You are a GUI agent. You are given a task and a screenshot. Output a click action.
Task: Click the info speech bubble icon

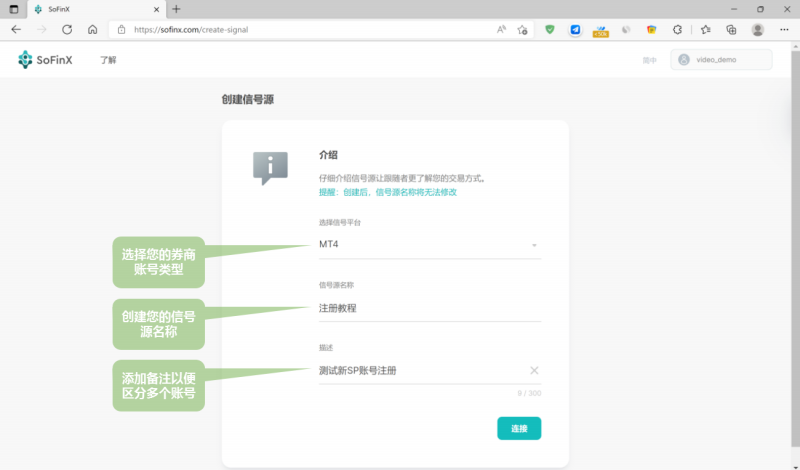tap(270, 167)
